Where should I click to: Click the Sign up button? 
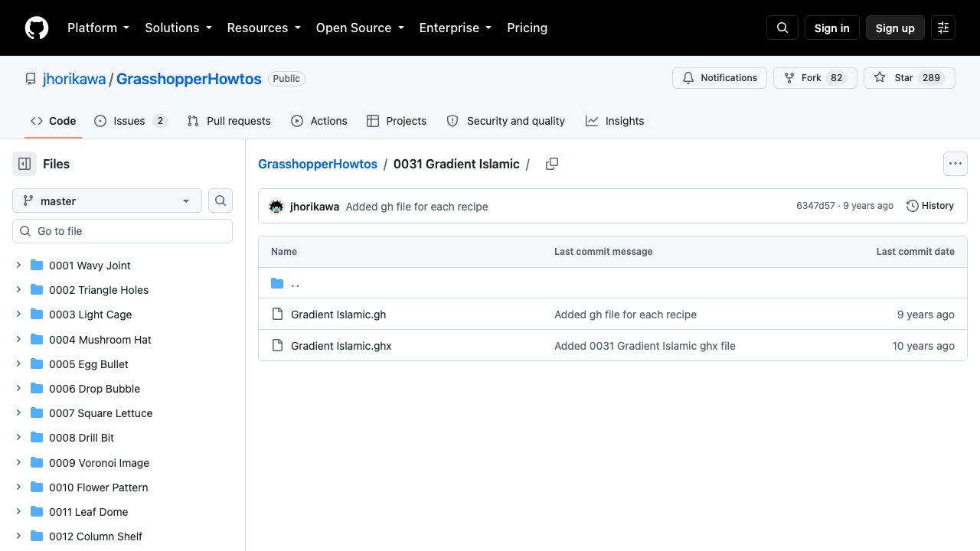click(x=895, y=28)
